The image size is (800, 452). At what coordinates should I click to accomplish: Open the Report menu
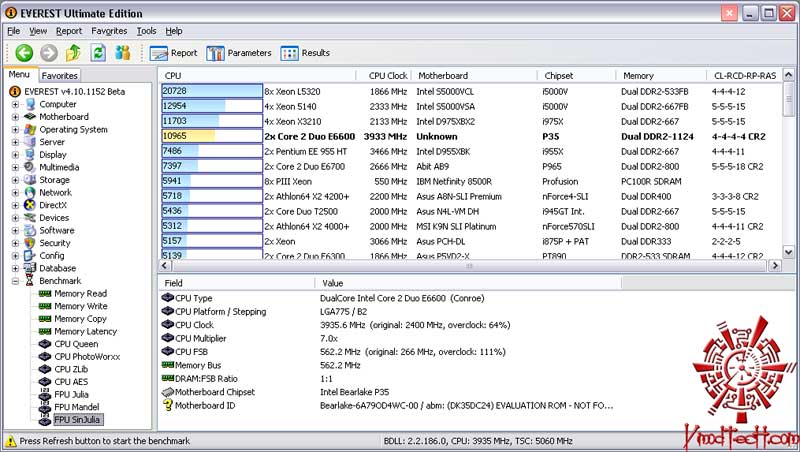69,31
